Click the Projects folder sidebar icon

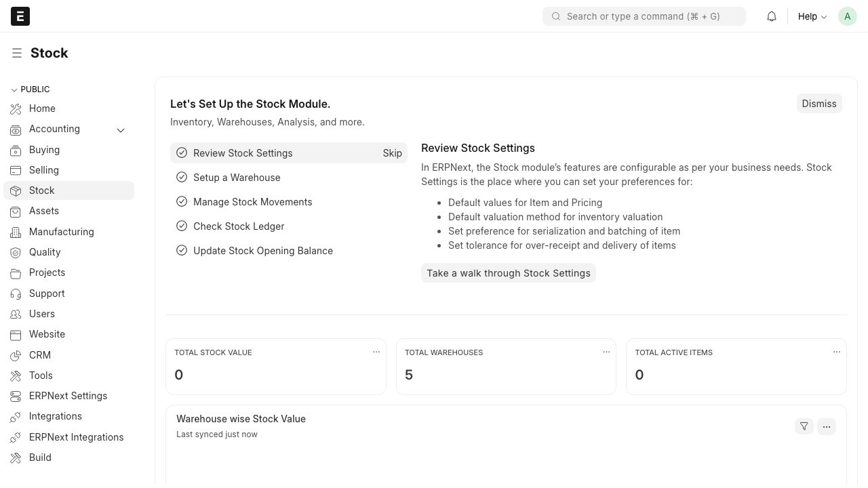(16, 272)
